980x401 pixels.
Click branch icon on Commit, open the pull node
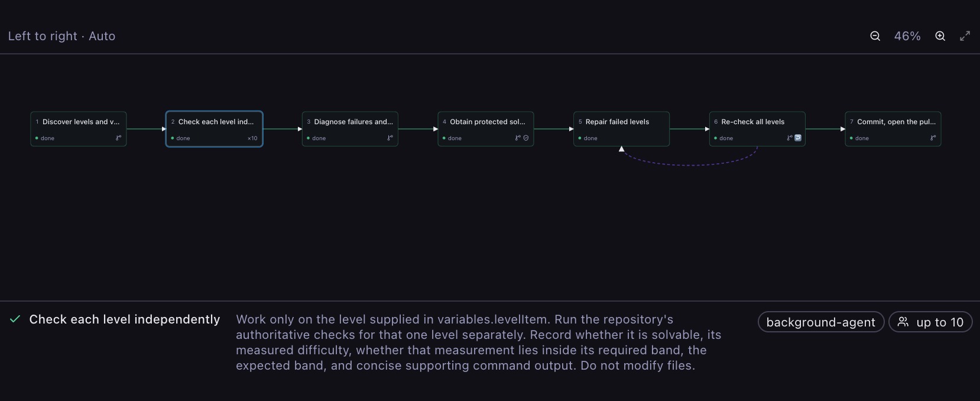coord(933,138)
